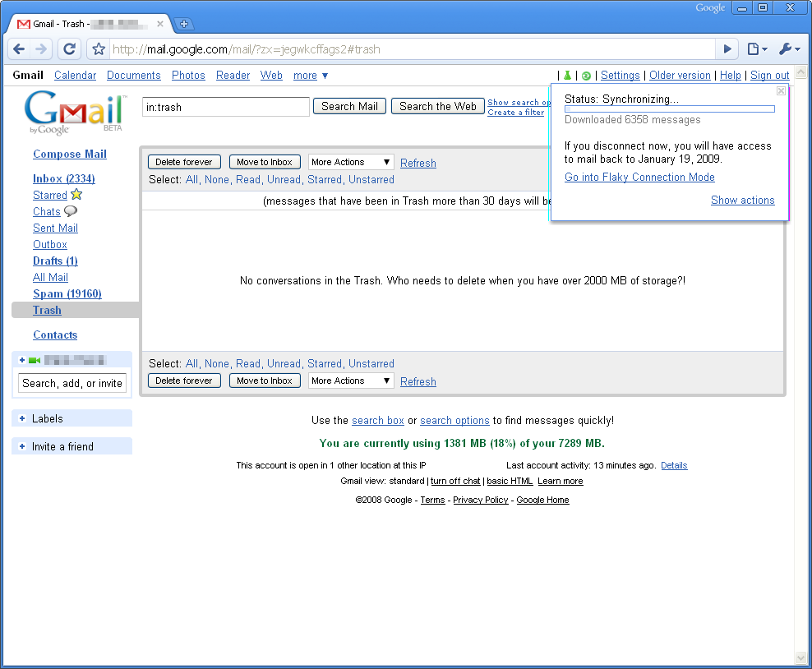812x669 pixels.
Task: Reload the page with refresh icon
Action: [x=69, y=49]
